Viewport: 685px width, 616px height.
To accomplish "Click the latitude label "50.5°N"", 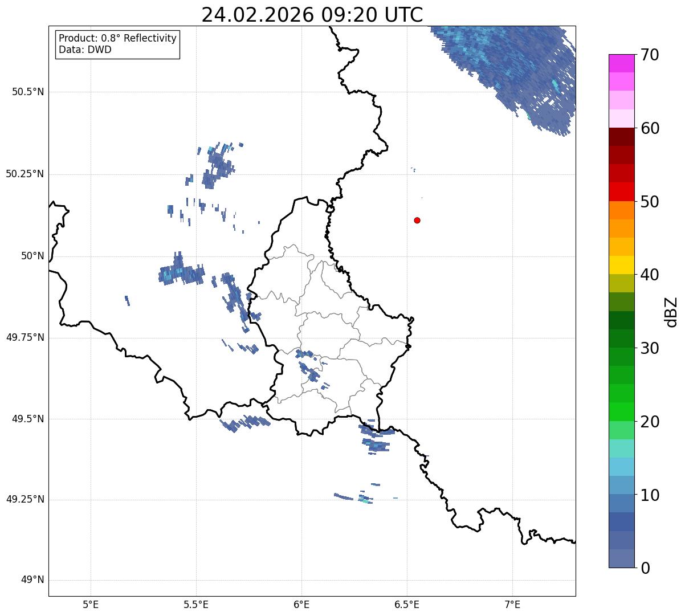I will 28,92.
